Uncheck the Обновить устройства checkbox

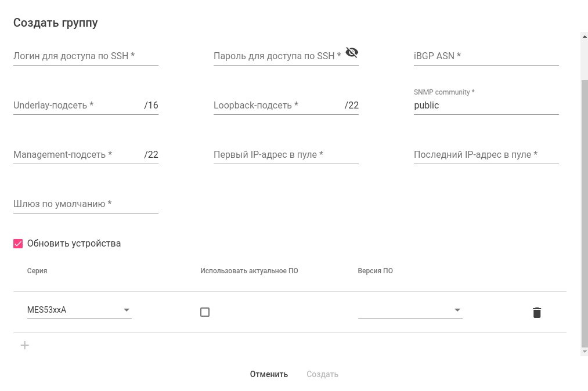point(18,244)
